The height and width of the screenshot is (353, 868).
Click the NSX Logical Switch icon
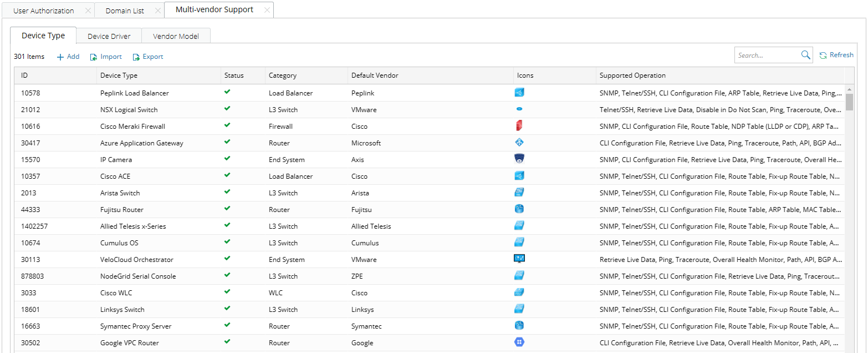coord(519,109)
